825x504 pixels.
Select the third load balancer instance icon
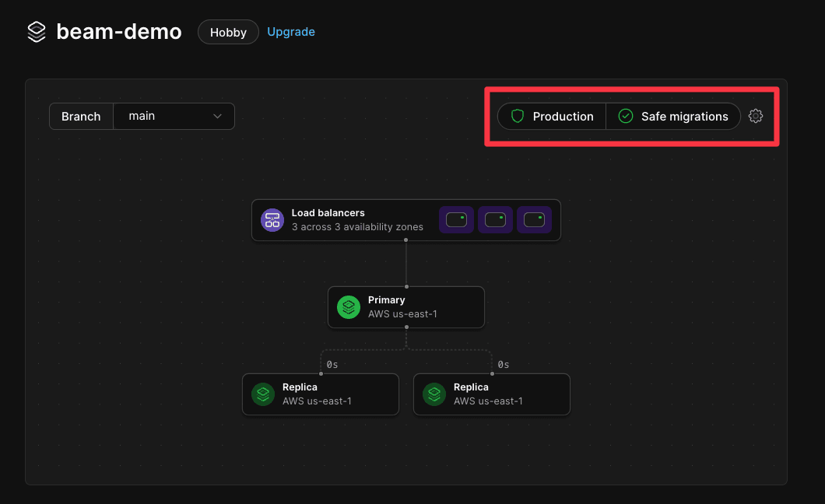tap(534, 219)
